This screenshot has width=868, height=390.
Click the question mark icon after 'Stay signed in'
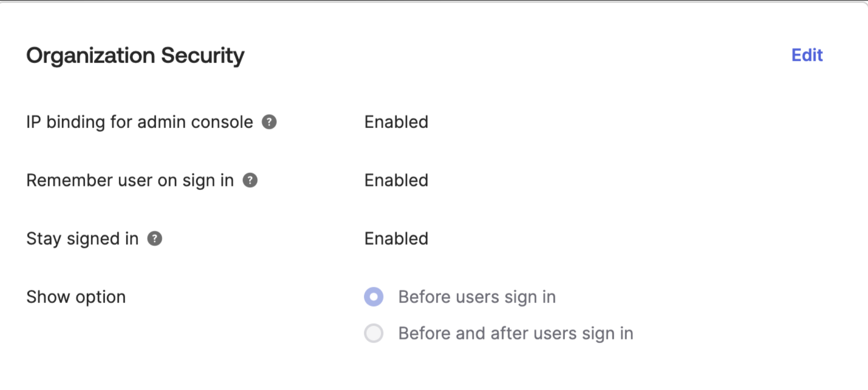point(155,239)
